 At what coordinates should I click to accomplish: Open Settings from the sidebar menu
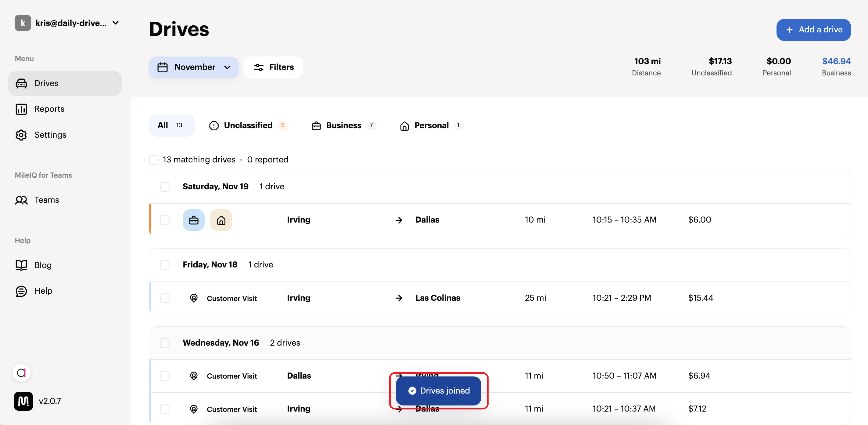click(x=65, y=135)
